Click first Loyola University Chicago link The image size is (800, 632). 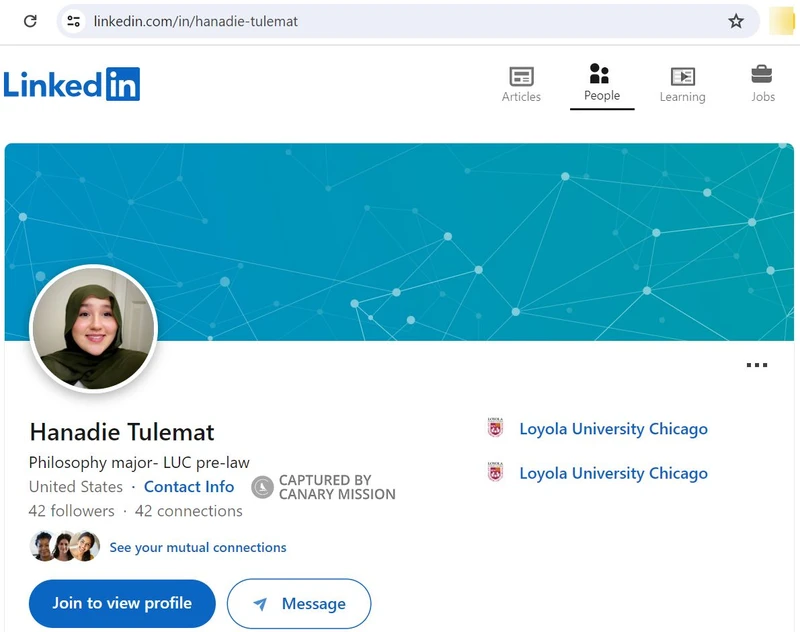(613, 429)
